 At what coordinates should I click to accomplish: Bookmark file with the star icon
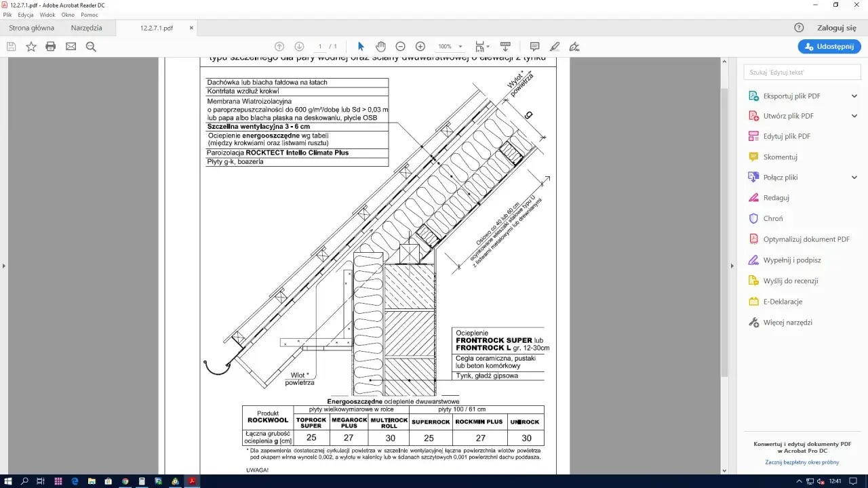[31, 47]
